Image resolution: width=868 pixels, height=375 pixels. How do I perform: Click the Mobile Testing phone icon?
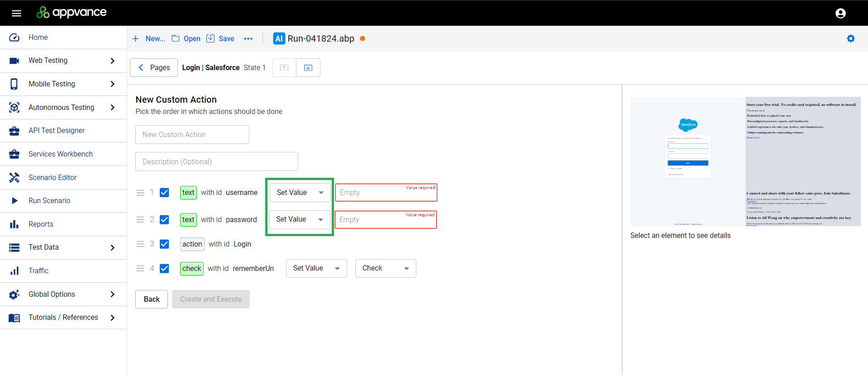pyautogui.click(x=14, y=84)
